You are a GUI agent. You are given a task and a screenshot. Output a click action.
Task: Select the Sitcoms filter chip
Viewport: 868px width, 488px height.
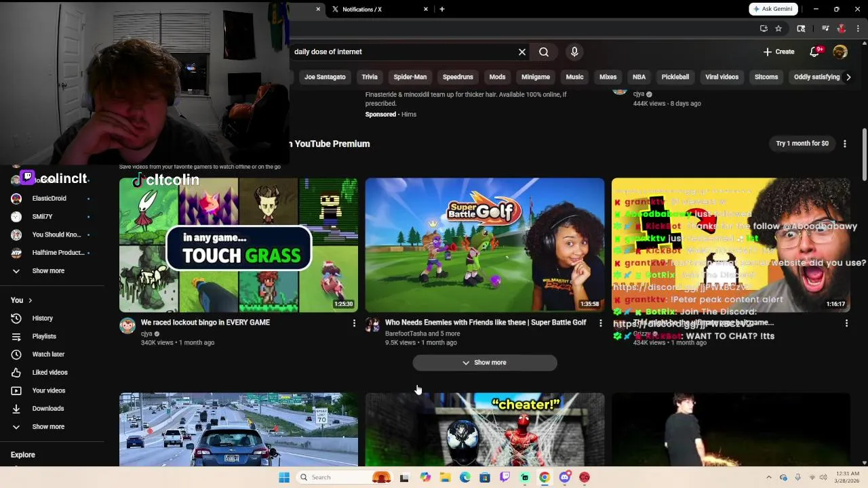click(x=766, y=77)
